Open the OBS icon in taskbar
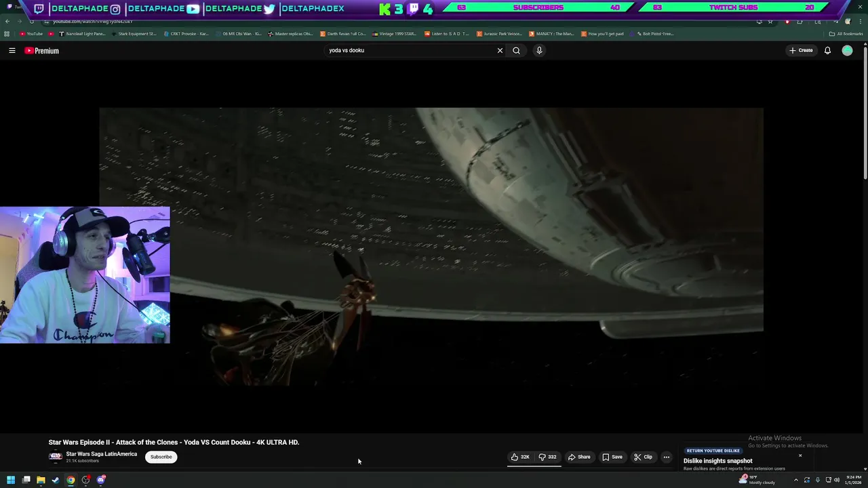 pos(86,481)
